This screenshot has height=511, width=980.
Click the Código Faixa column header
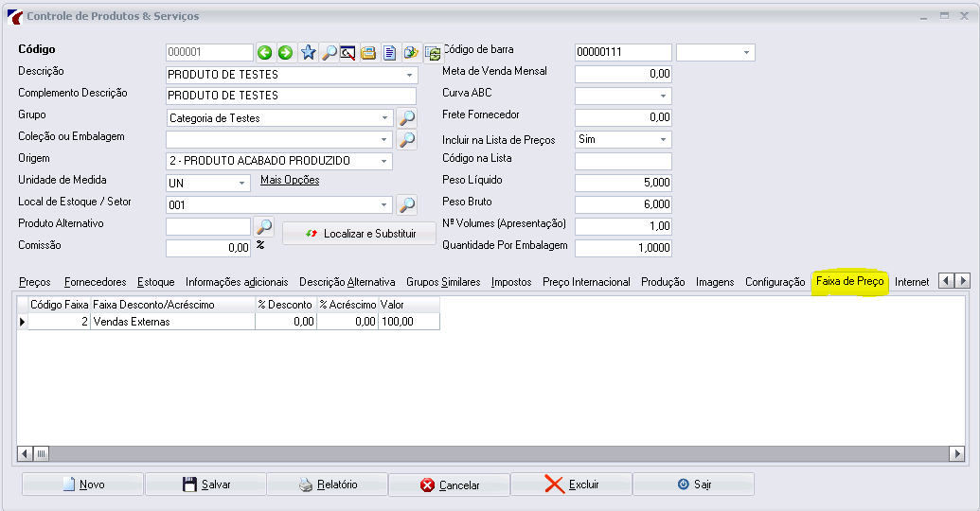pyautogui.click(x=60, y=305)
